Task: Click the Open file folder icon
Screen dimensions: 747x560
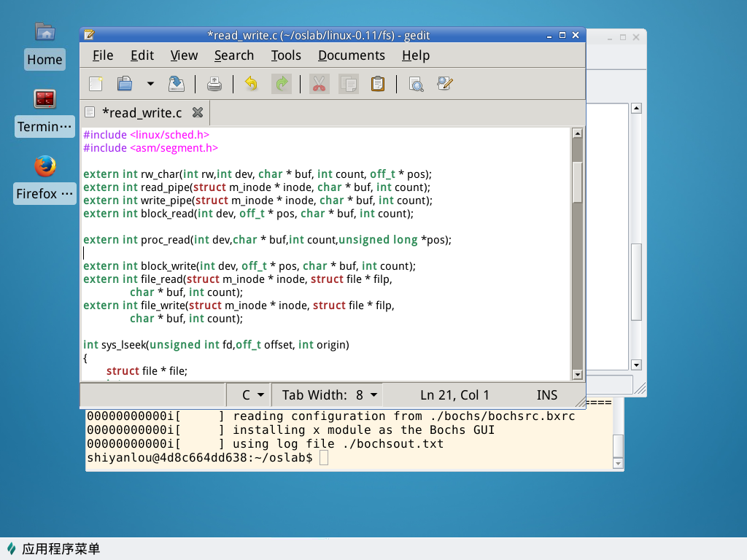Action: click(125, 84)
